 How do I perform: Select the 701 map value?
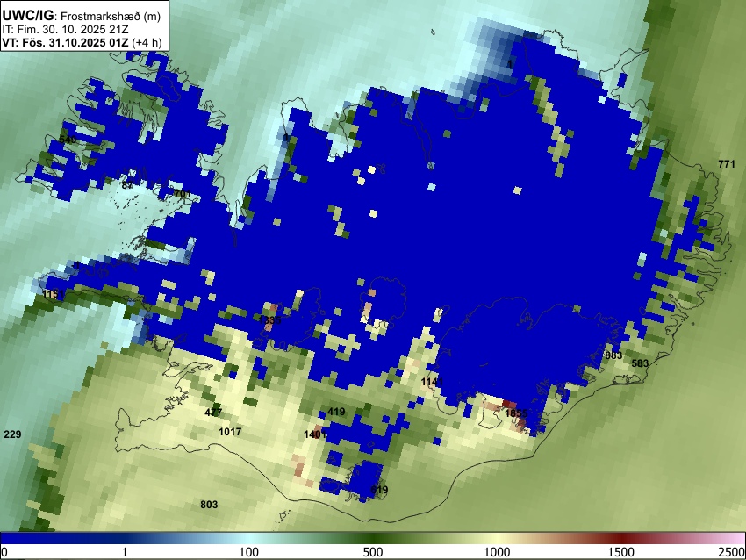pos(183,194)
